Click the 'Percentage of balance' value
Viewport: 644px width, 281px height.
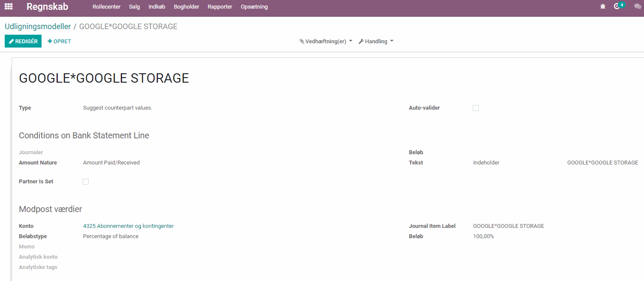(111, 236)
